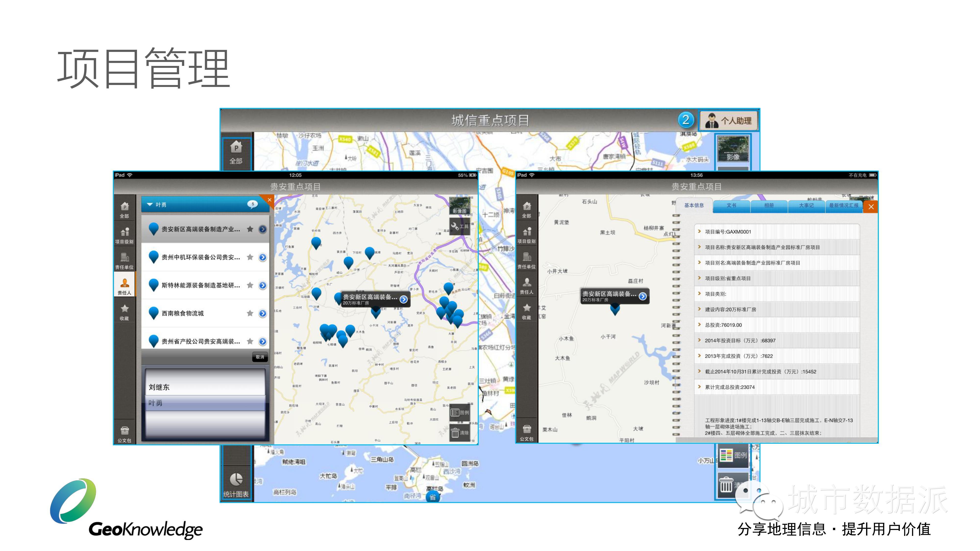Select 全部 in the left iPad sidebar

[x=124, y=210]
